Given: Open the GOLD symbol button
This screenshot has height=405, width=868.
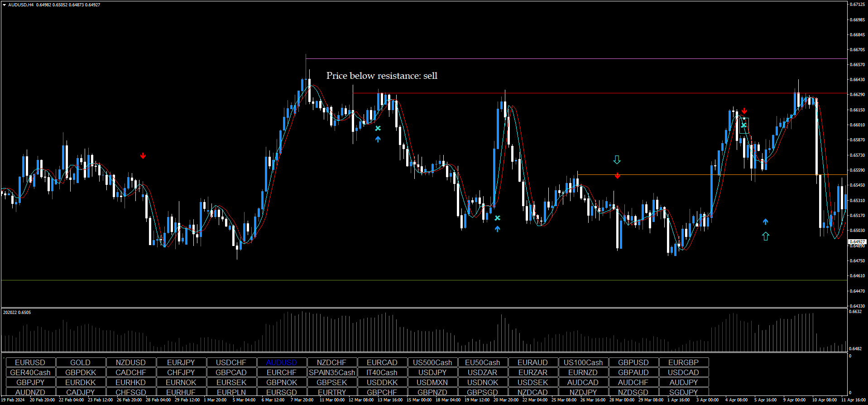Looking at the screenshot, I should pos(81,362).
